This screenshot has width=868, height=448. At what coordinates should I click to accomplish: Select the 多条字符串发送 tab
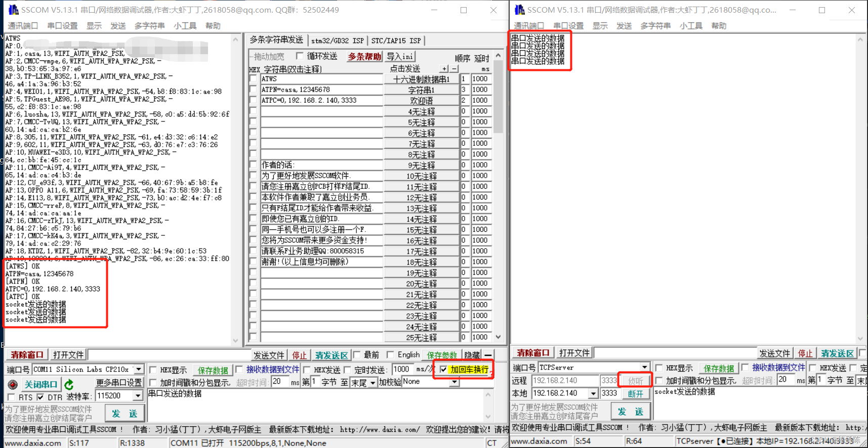tap(276, 39)
